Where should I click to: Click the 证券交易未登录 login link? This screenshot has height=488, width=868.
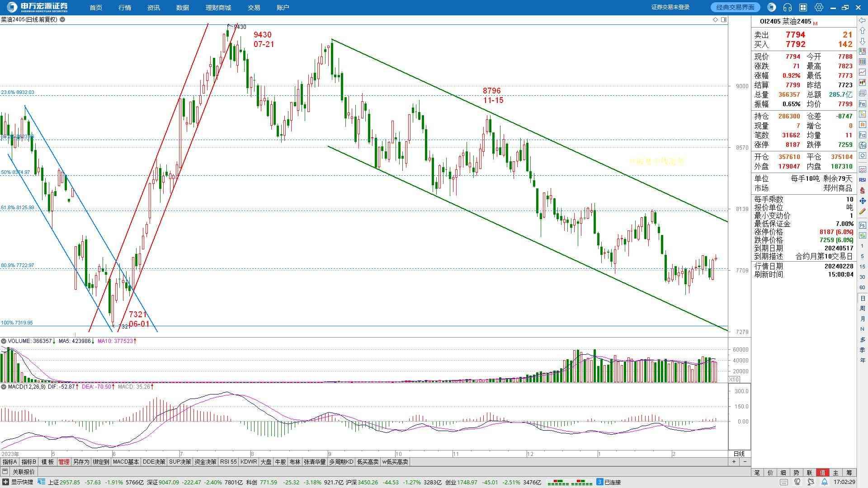(x=670, y=7)
